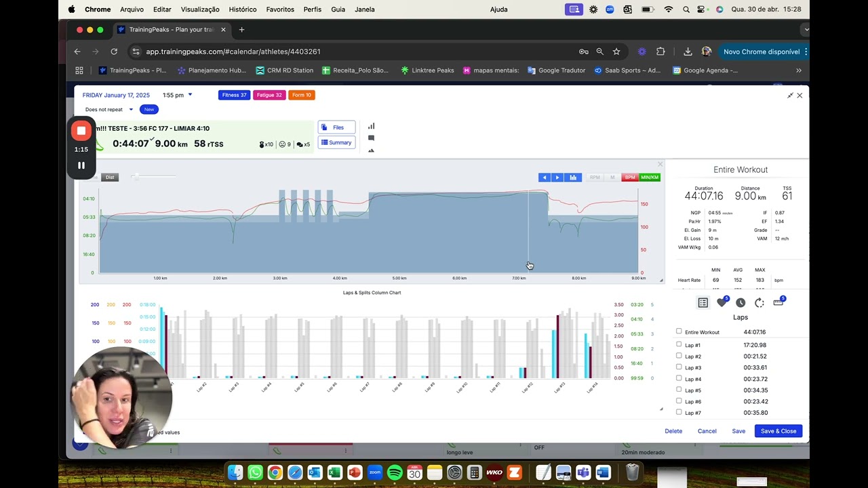Check the Entire Workout checkbox
The image size is (868, 488).
[x=679, y=331]
